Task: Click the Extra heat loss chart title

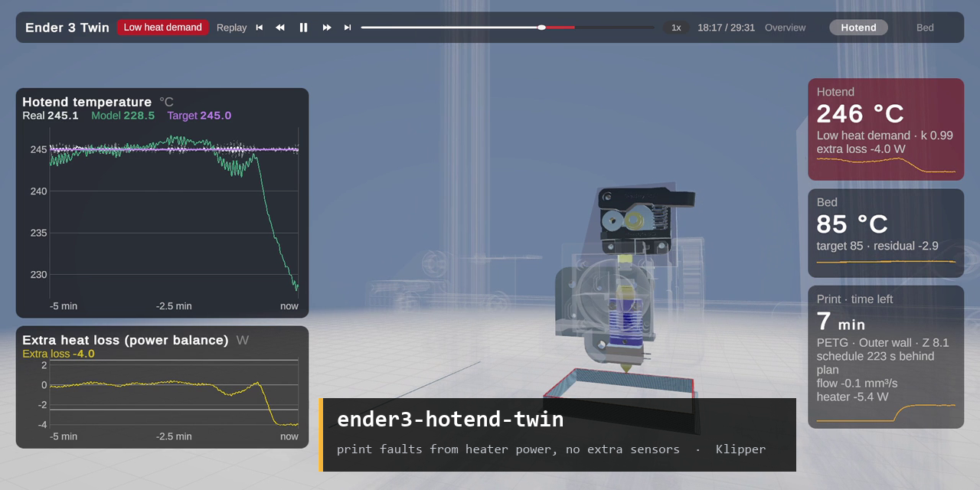Action: point(125,340)
